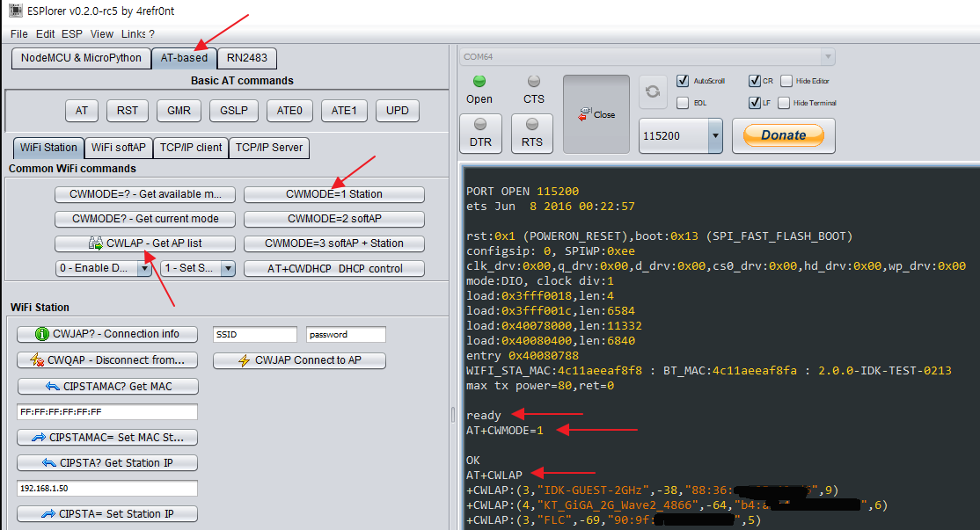Open the Links menu
Screen dimensions: 980x530
[134, 33]
